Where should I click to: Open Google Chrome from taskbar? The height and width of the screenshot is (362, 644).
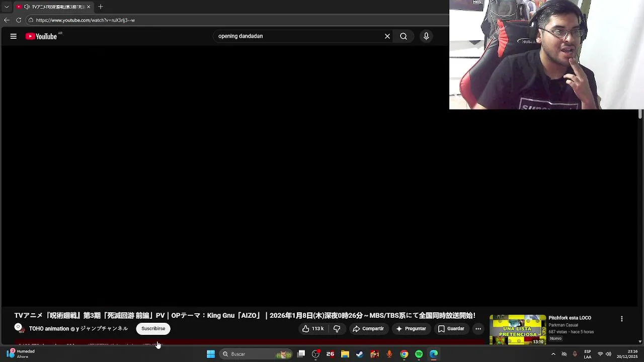click(404, 354)
